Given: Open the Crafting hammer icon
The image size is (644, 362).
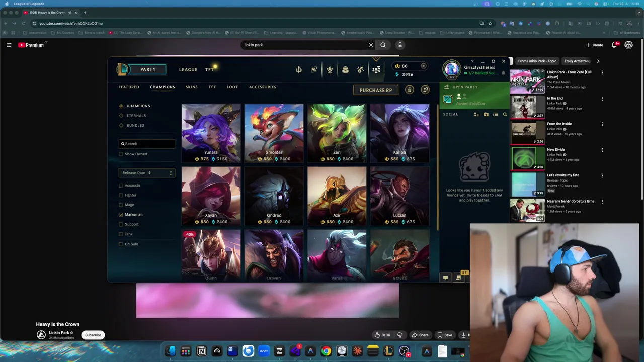Looking at the screenshot, I should [361, 70].
